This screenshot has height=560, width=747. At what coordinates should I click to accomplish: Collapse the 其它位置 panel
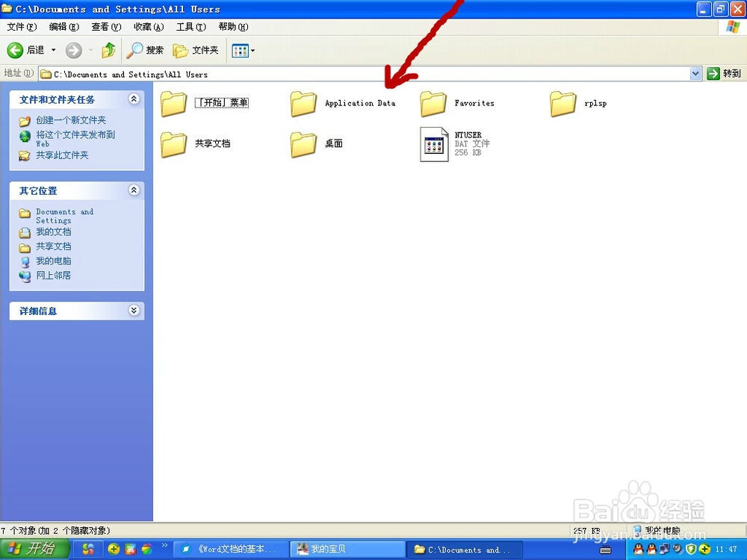[134, 190]
